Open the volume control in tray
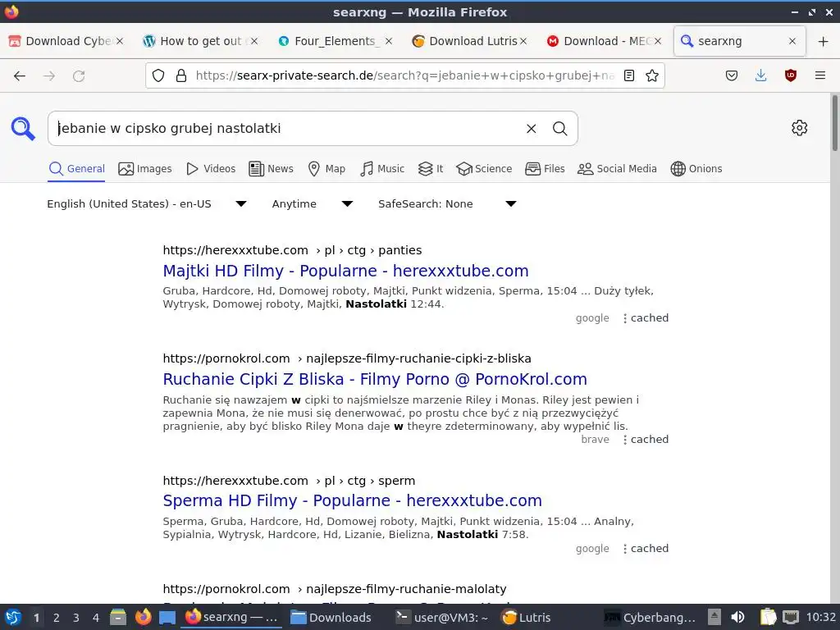 pyautogui.click(x=737, y=617)
